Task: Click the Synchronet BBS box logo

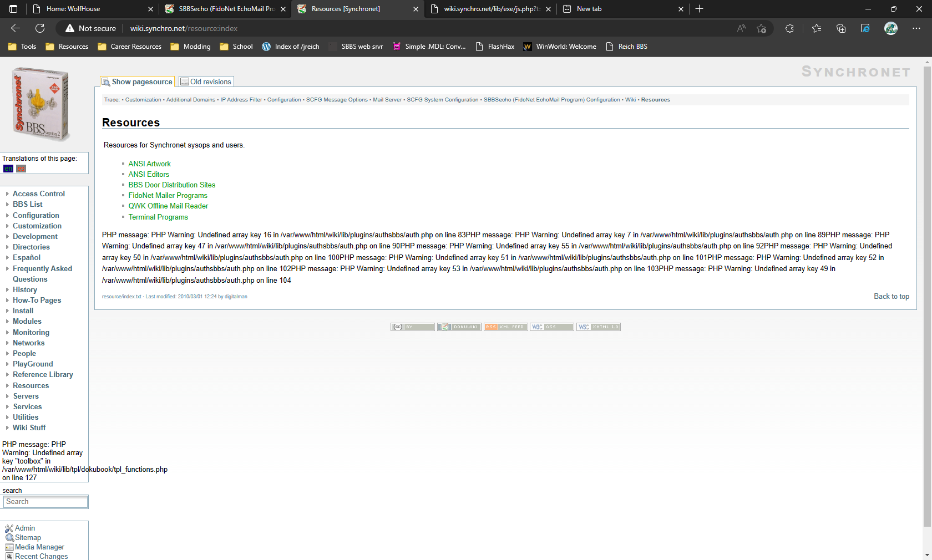Action: pyautogui.click(x=40, y=104)
